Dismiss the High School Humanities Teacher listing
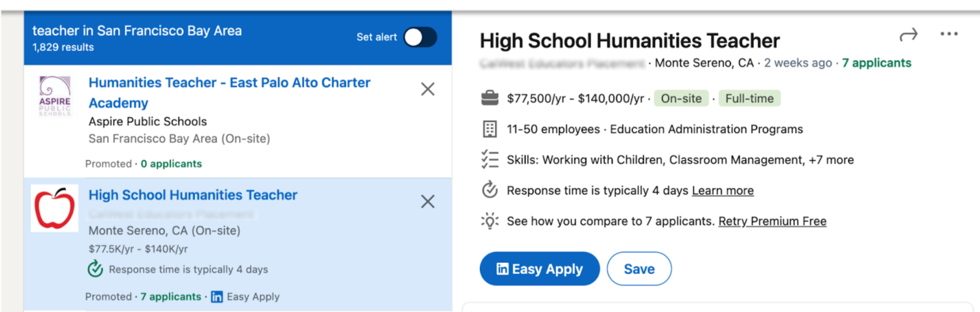 [427, 202]
